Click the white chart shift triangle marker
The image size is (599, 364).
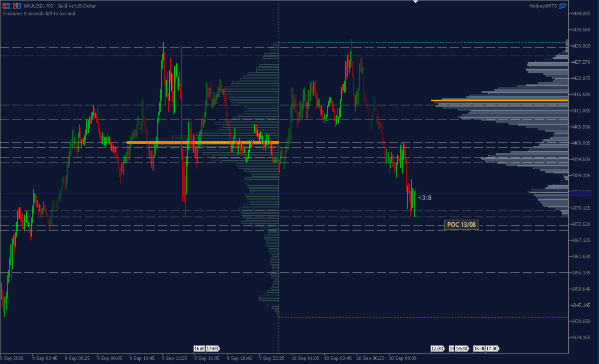click(x=416, y=2)
